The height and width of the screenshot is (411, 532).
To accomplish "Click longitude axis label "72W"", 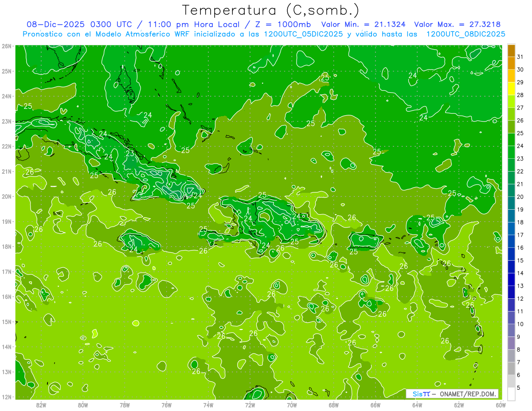I will coord(250,405).
